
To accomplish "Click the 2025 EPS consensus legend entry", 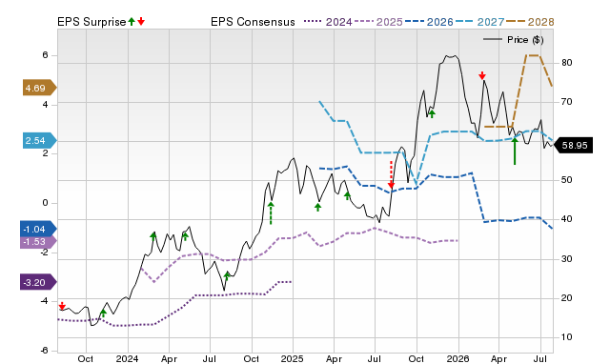I will [378, 22].
